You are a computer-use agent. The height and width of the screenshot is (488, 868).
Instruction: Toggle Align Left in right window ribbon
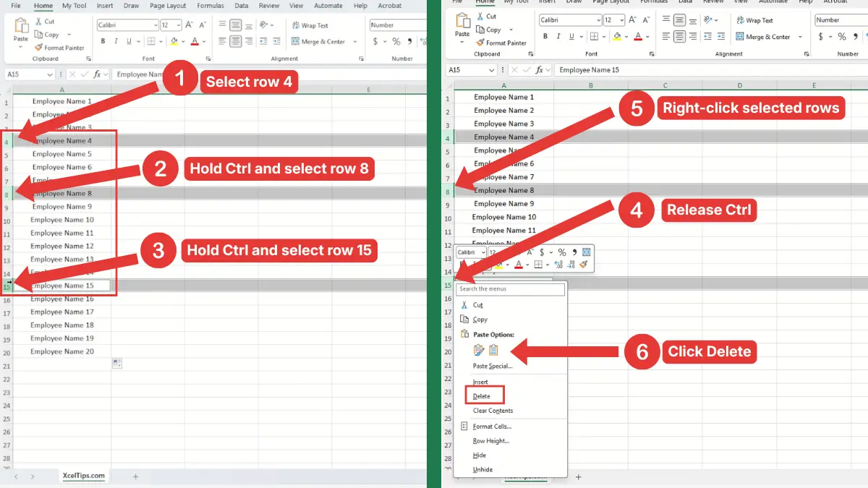click(x=665, y=37)
